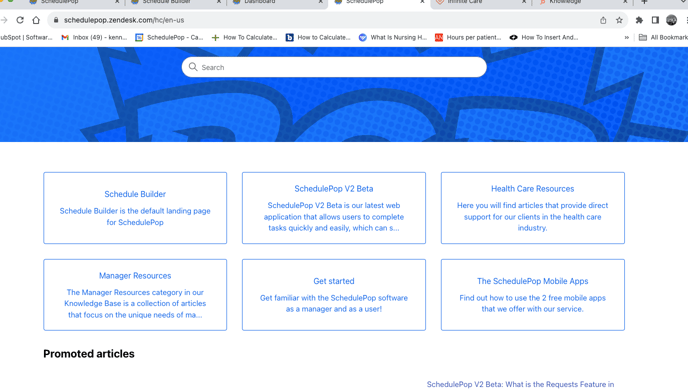Click 'Find out how to use the 2 free mobile apps' text
Screen dimensions: 688x390
pos(533,303)
